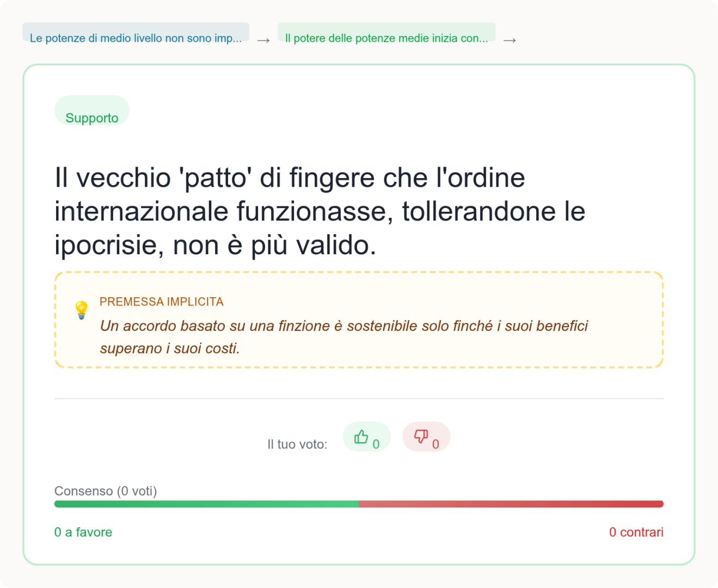Click the arrow after the second breadcrumb

[x=510, y=40]
